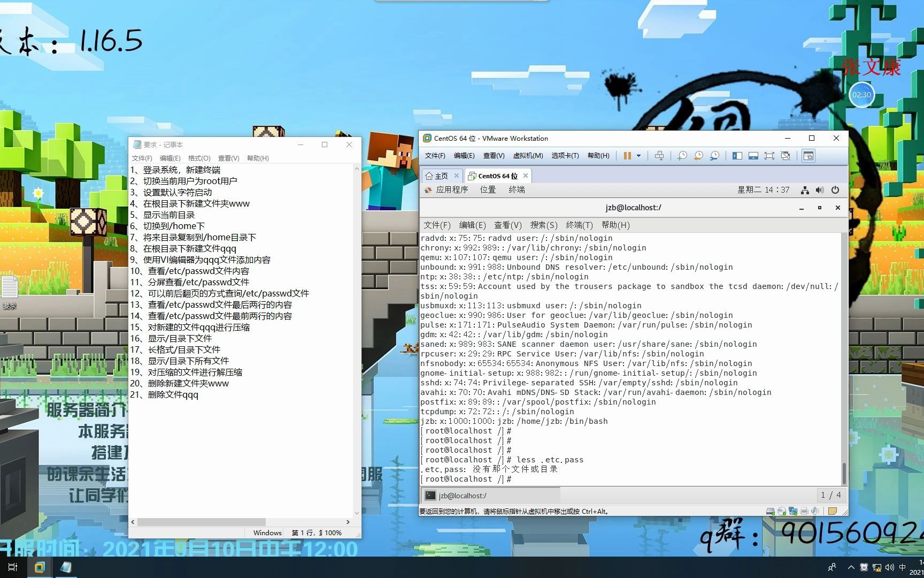Click the 1 / 4 workspace switcher

[830, 495]
